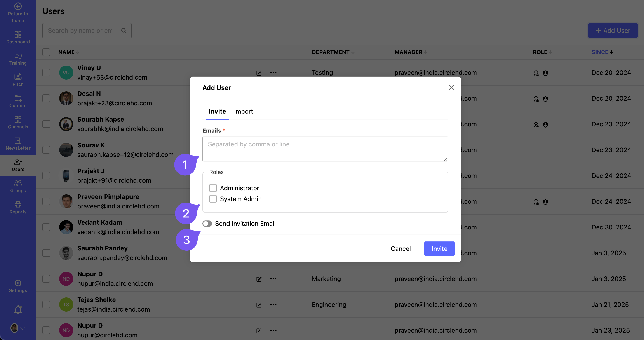Check the System Admin role checkbox
This screenshot has height=340, width=644.
coord(213,199)
